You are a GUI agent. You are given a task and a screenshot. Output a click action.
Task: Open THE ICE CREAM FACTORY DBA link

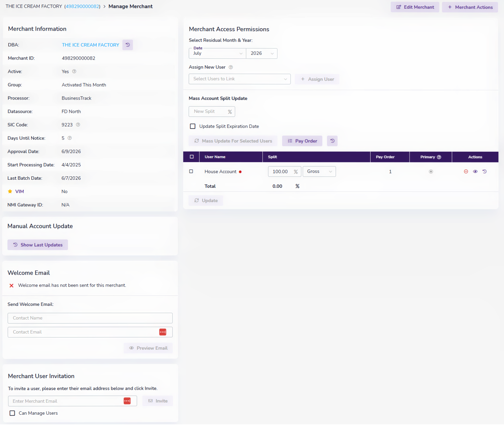[x=91, y=45]
